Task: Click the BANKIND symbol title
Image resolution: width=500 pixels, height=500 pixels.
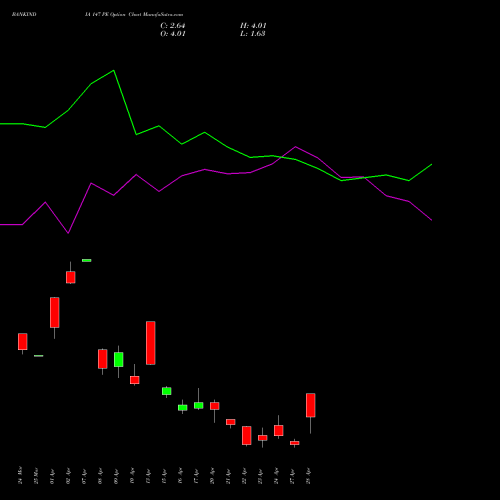Action: (24, 15)
